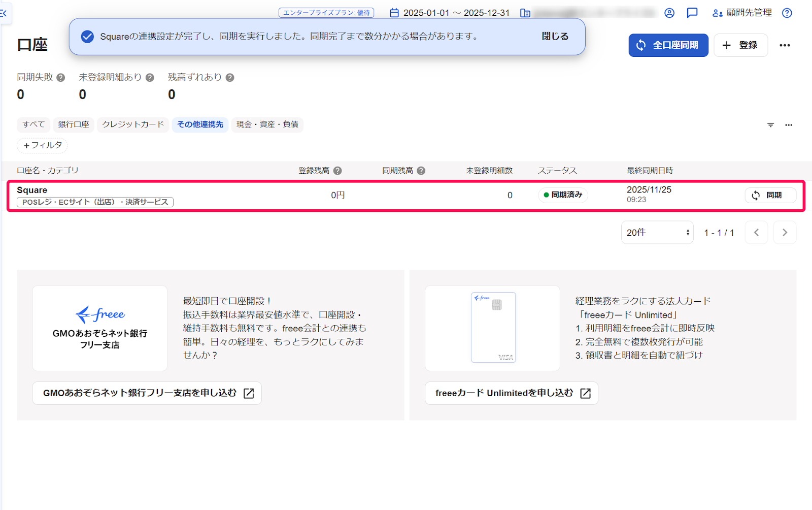Show help for 同期失敗
The width and height of the screenshot is (812, 510).
click(x=61, y=78)
